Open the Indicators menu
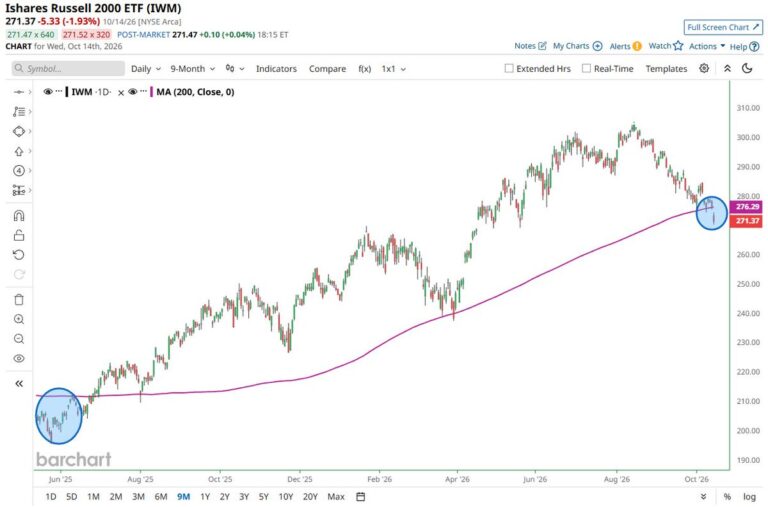The image size is (768, 507). 276,69
